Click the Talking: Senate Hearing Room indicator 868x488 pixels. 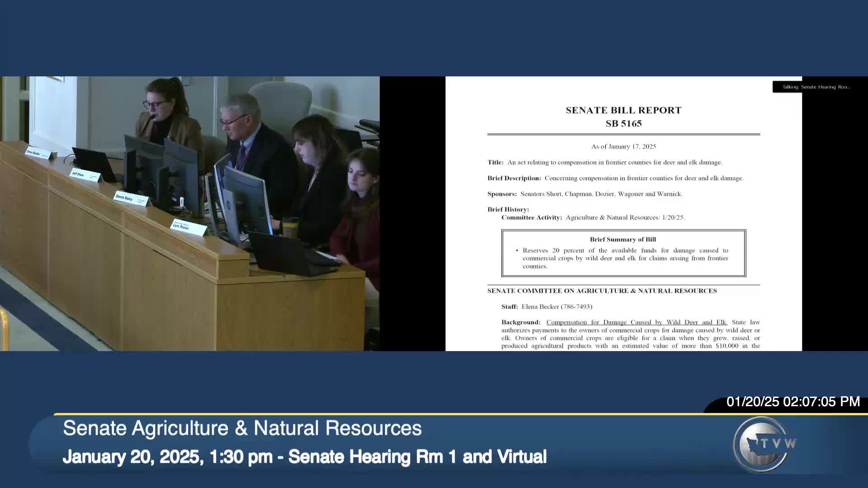pyautogui.click(x=816, y=87)
